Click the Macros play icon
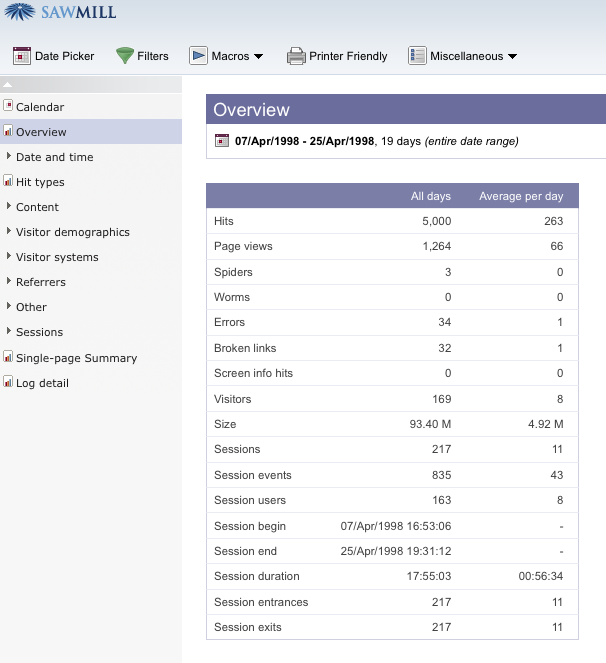 point(198,56)
